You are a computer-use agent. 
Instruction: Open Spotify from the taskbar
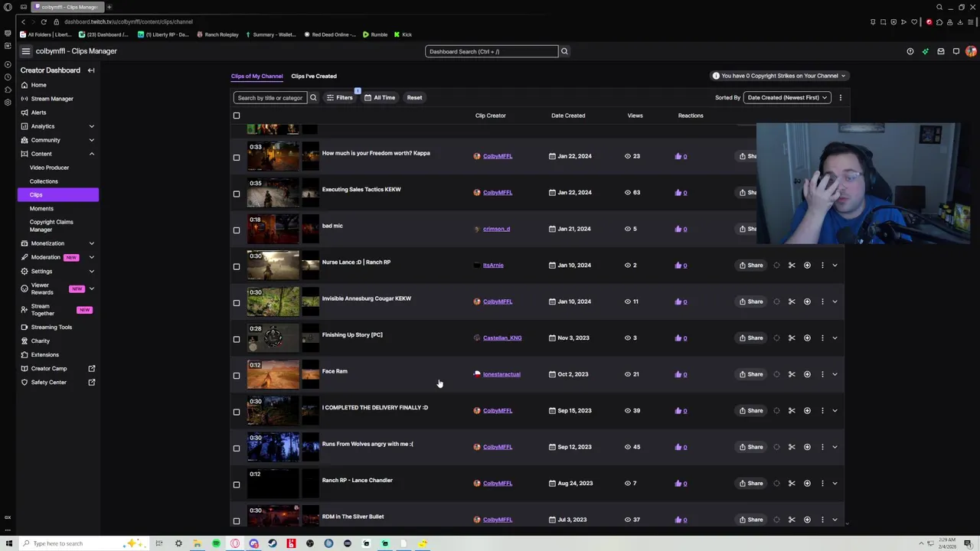coord(216,543)
